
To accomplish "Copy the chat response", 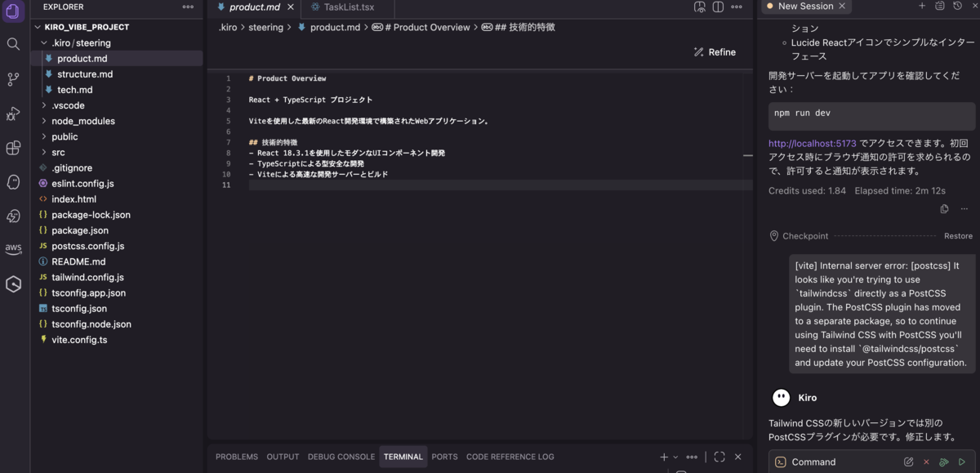I will (945, 209).
